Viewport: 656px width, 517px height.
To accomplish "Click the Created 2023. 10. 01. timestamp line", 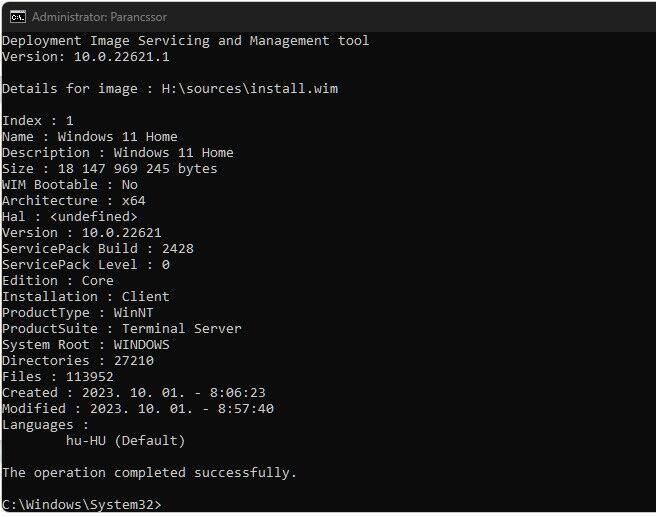I will (134, 393).
